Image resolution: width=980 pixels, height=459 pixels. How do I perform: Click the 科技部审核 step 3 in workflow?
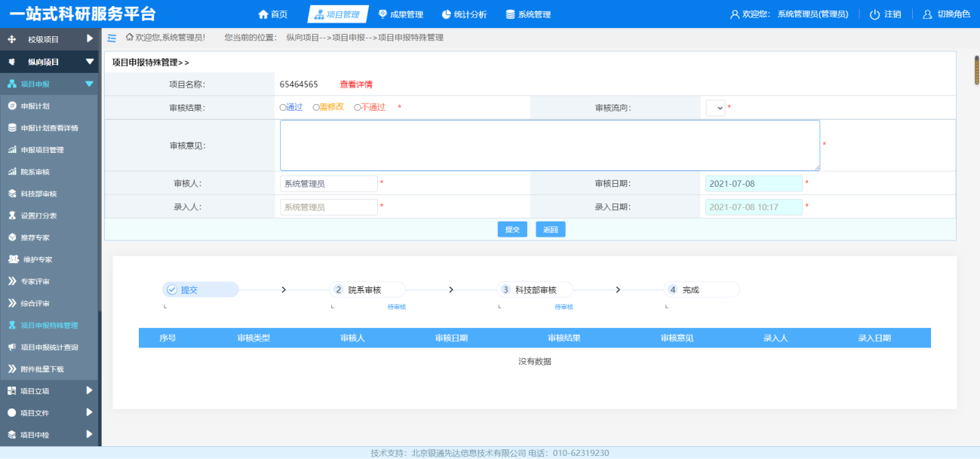point(536,289)
